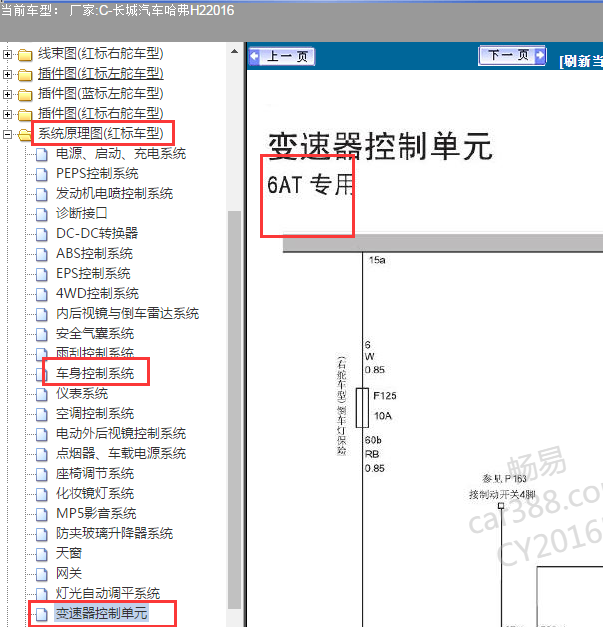Image resolution: width=603 pixels, height=627 pixels.
Task: Click the document icon beside 诊断接口
Action: point(42,214)
